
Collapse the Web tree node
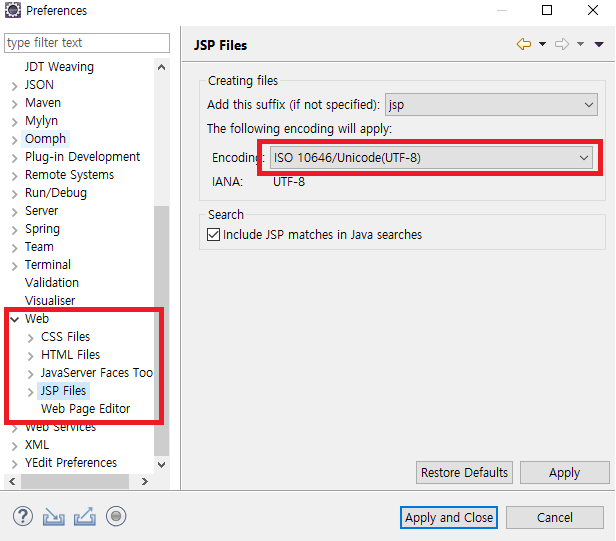15,319
